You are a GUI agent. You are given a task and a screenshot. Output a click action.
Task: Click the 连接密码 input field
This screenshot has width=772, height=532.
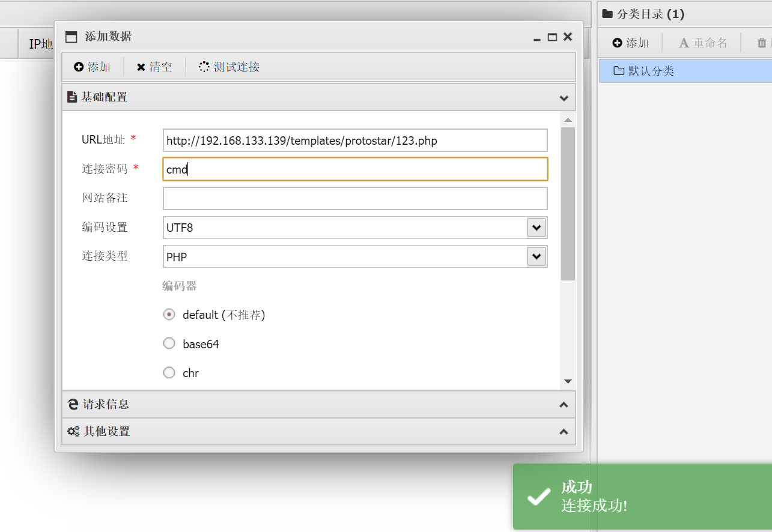coord(355,169)
